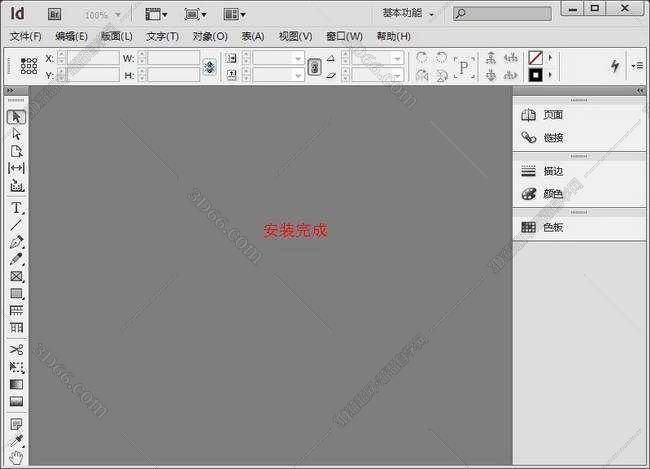650x469 pixels.
Task: Select the Note tool
Action: coord(16,424)
